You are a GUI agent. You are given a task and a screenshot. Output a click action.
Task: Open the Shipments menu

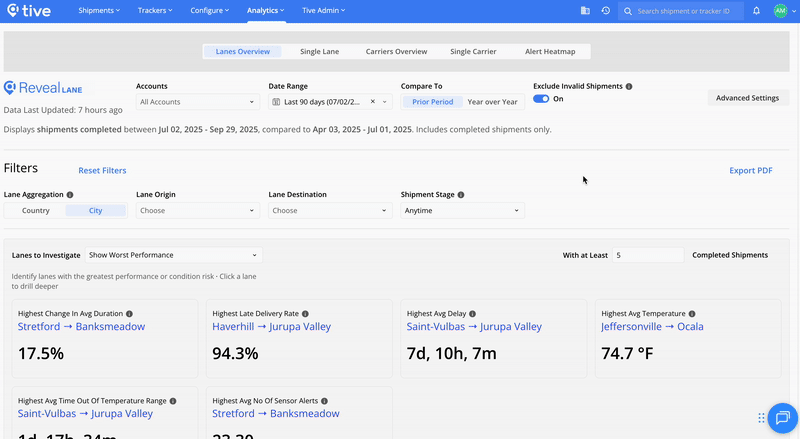(98, 11)
